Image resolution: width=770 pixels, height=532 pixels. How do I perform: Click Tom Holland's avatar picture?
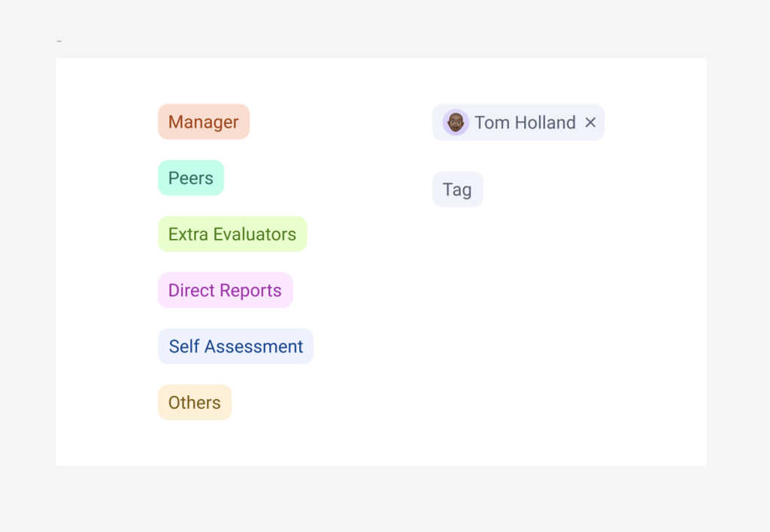(x=456, y=122)
